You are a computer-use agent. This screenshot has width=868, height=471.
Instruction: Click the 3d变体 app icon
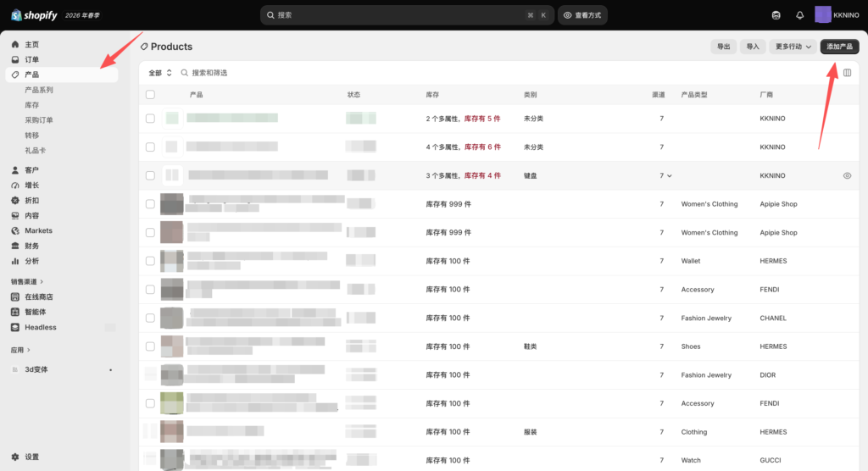pos(15,369)
